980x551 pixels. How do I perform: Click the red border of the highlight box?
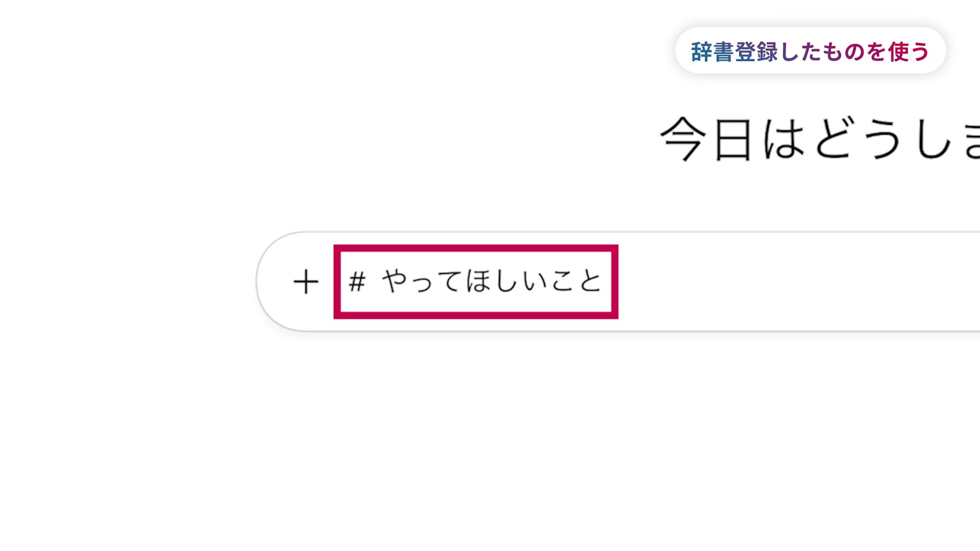point(475,248)
